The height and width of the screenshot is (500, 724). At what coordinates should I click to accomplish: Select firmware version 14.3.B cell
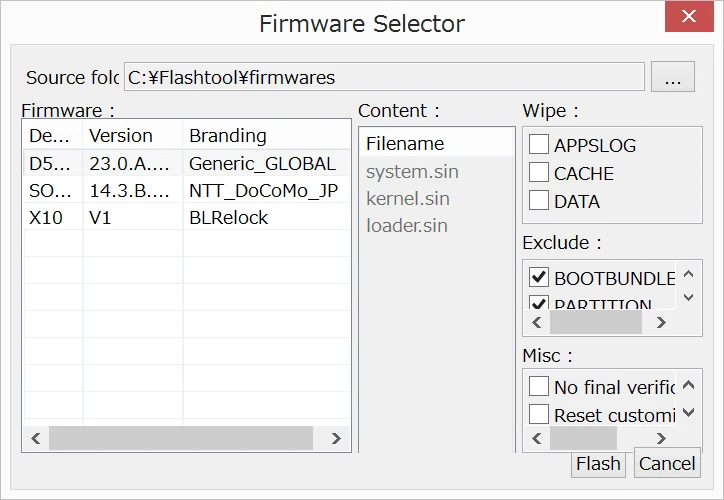133,190
